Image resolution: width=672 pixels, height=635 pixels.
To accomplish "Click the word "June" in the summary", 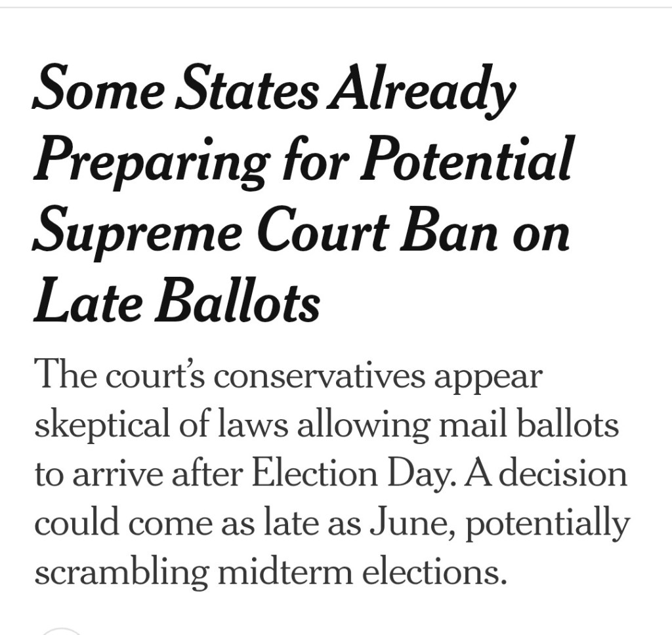I will tap(406, 522).
